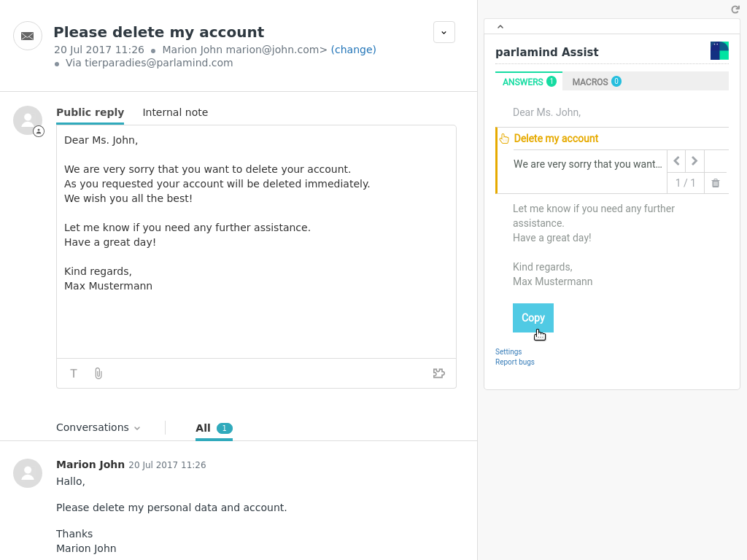Click inside the public reply text area

255,321
